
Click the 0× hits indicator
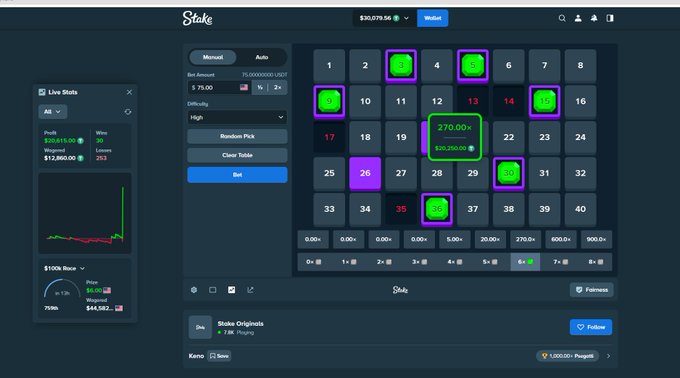point(313,262)
